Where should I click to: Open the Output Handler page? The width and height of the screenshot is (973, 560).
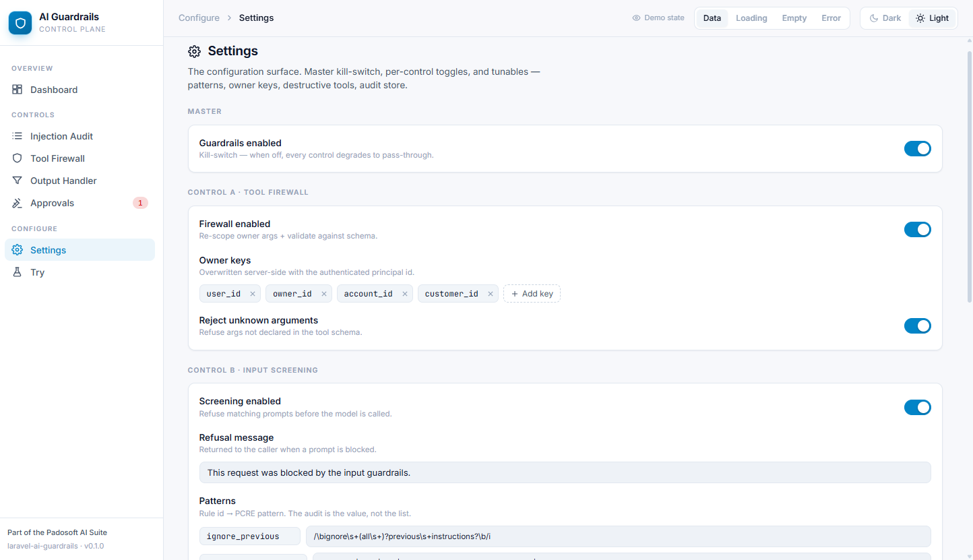click(x=80, y=181)
